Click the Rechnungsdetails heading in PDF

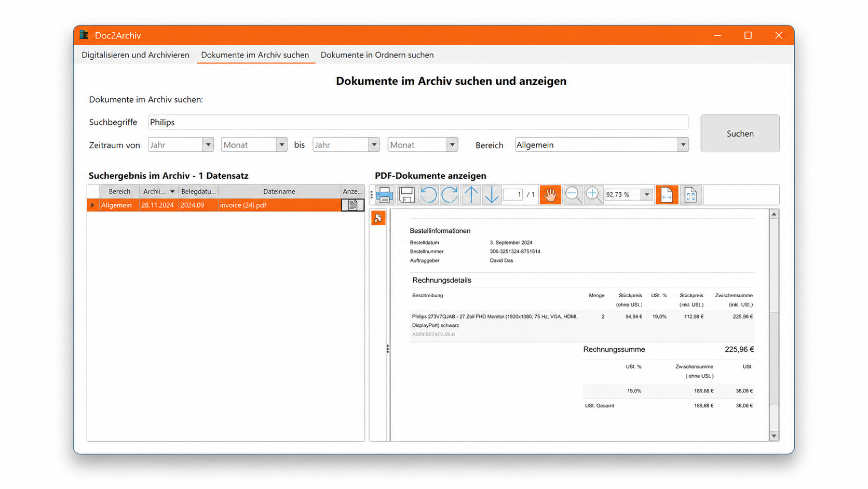[x=442, y=280]
